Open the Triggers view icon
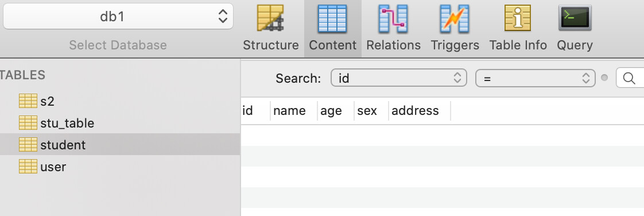644x216 pixels. click(x=455, y=18)
